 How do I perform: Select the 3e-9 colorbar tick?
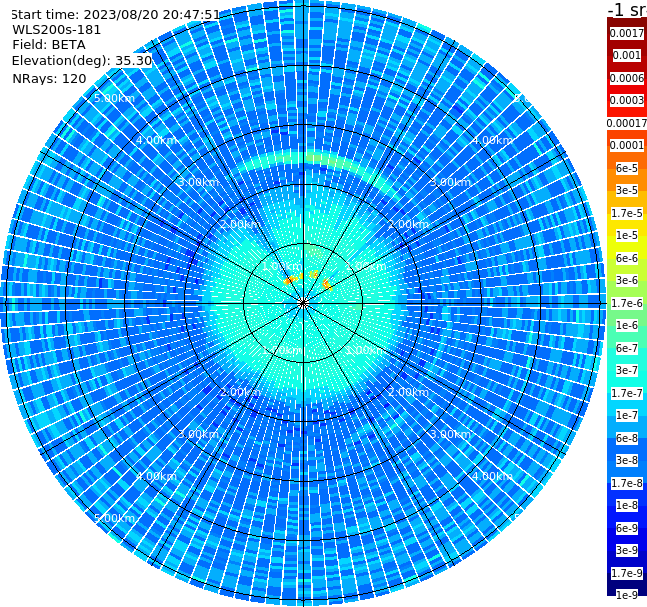(627, 550)
